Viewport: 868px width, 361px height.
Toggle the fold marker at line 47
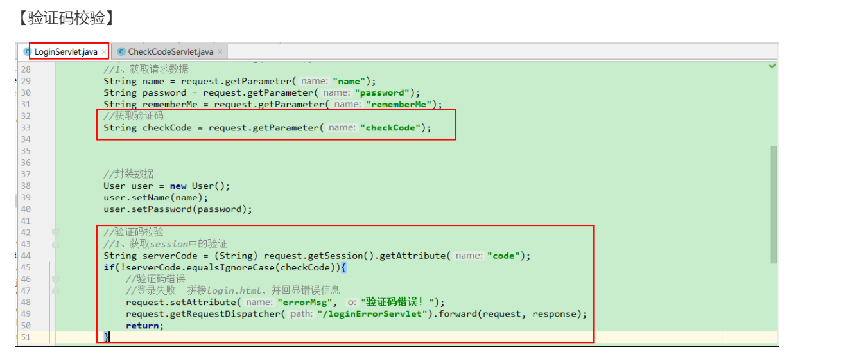(x=55, y=290)
